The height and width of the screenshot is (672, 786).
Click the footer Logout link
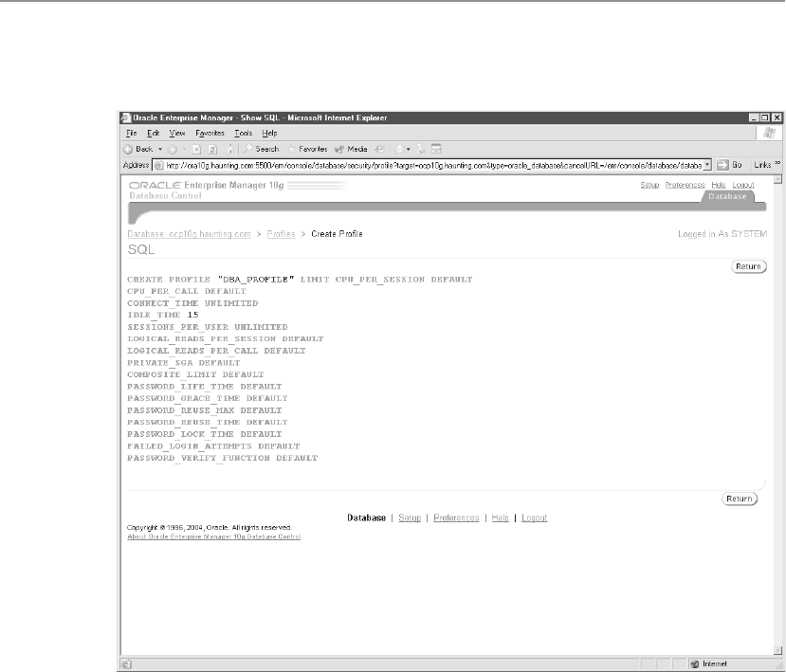point(535,518)
